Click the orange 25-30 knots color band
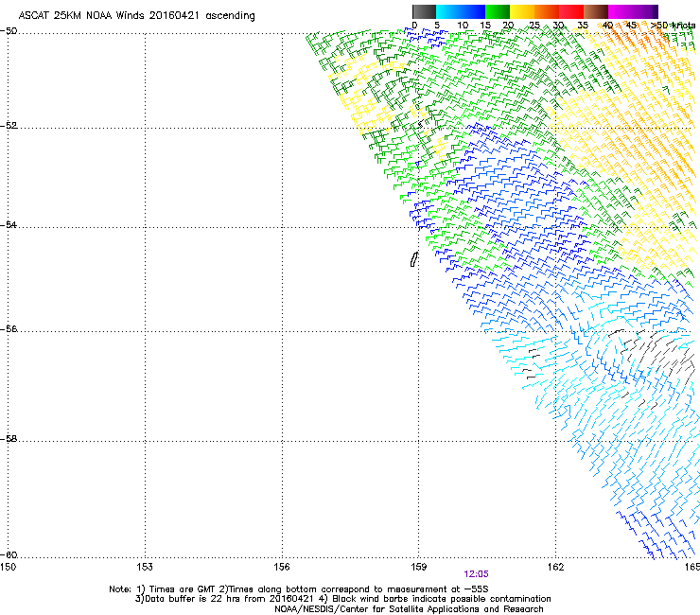The image size is (700, 615). 547,11
